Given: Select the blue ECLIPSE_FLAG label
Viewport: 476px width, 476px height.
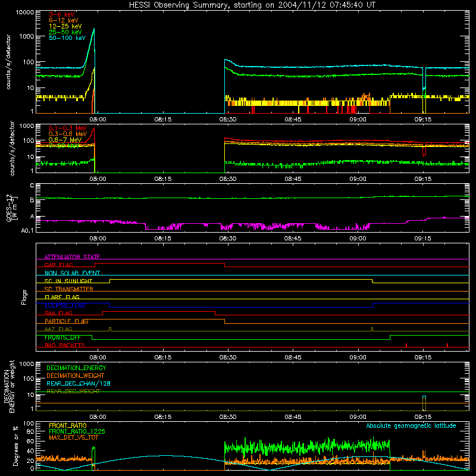Looking at the screenshot, I should point(65,305).
